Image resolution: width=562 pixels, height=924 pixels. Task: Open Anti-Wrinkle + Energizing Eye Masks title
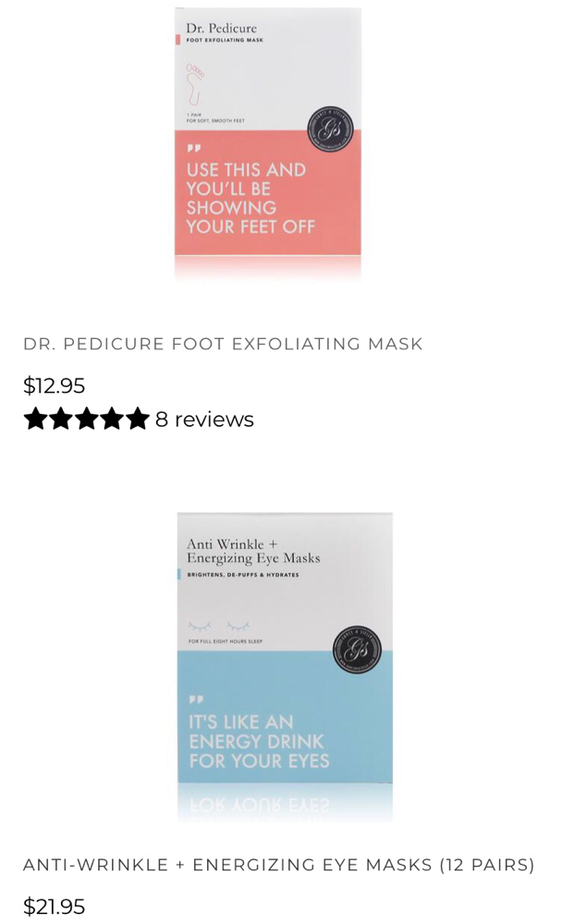(x=279, y=865)
